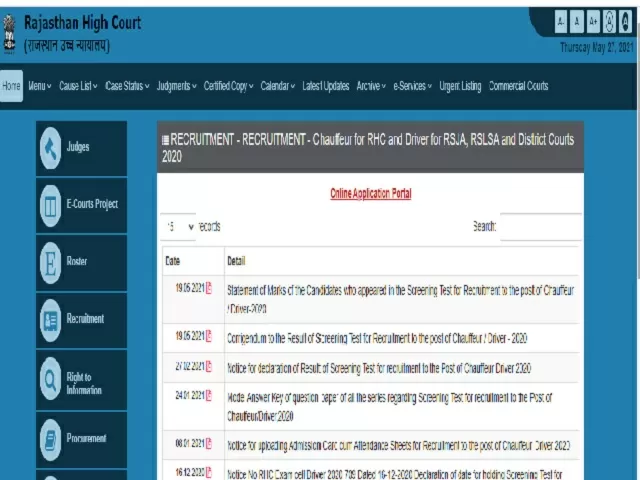The width and height of the screenshot is (640, 480).
Task: Click the Rajasthan High Court title
Action: (82, 23)
